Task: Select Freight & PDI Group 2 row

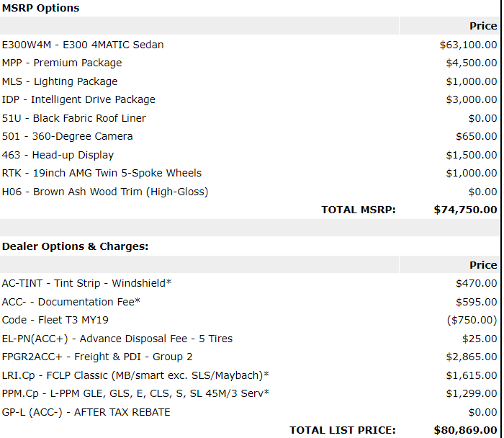Action: pyautogui.click(x=250, y=357)
